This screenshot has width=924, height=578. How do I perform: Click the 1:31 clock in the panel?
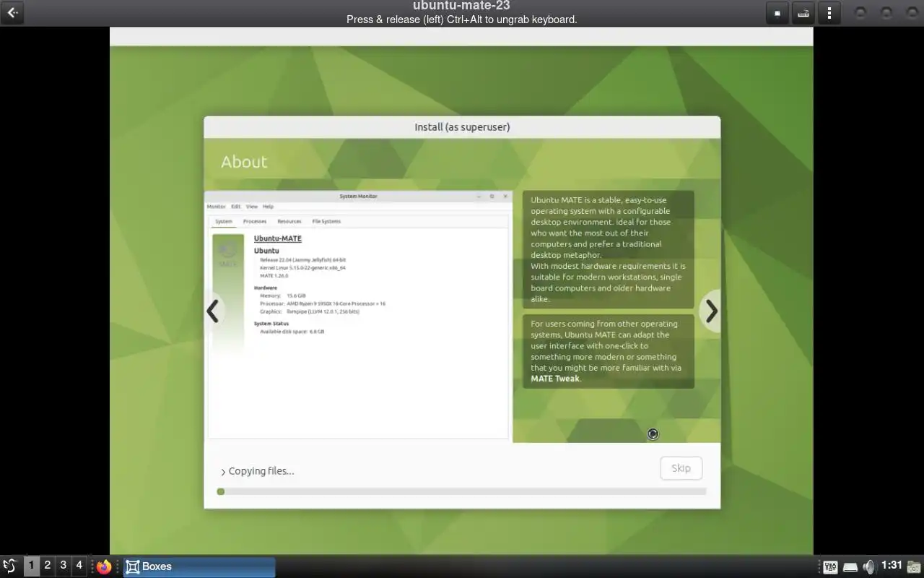click(892, 566)
